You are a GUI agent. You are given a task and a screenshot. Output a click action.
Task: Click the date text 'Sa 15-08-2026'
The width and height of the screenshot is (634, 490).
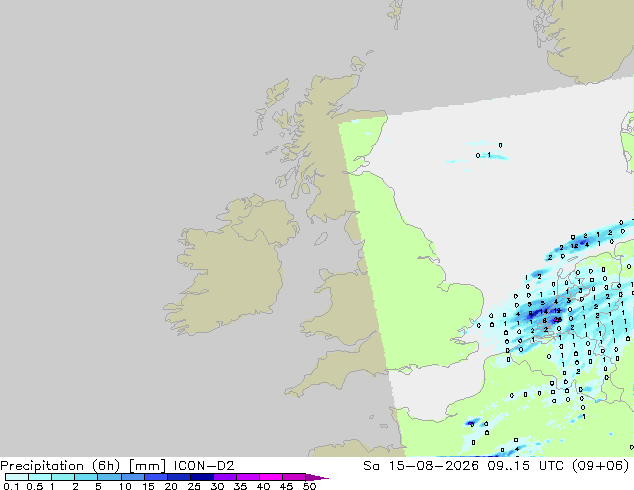click(x=421, y=466)
